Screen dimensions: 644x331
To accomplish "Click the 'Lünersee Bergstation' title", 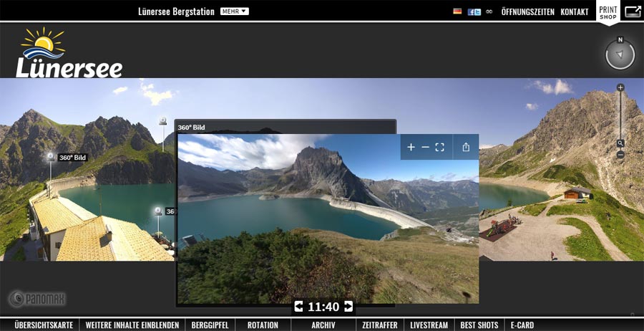I will pyautogui.click(x=176, y=11).
